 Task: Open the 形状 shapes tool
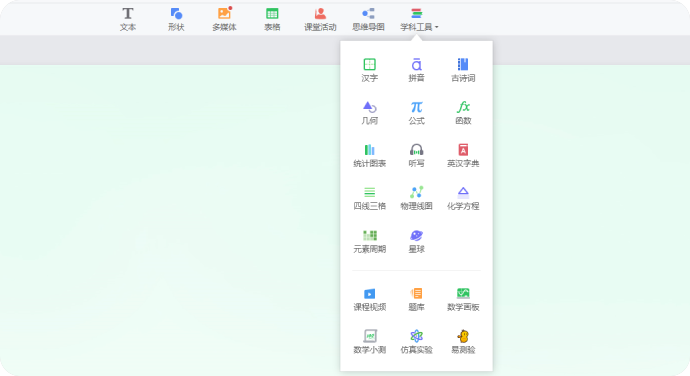(x=176, y=19)
